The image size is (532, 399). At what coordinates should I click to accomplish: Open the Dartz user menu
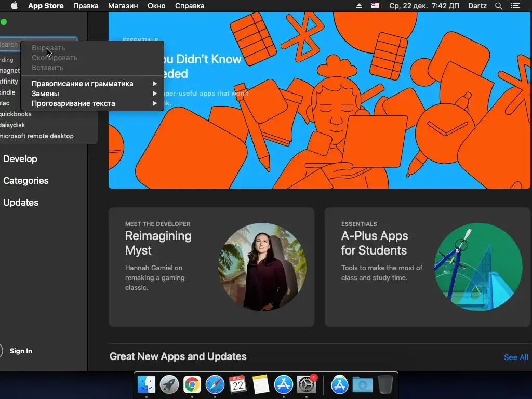pyautogui.click(x=477, y=6)
